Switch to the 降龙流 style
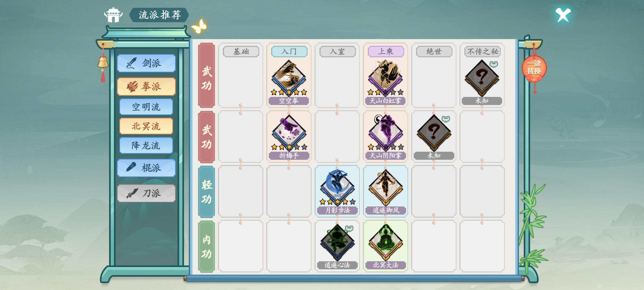Viewport: 644px width, 290px height. (146, 146)
